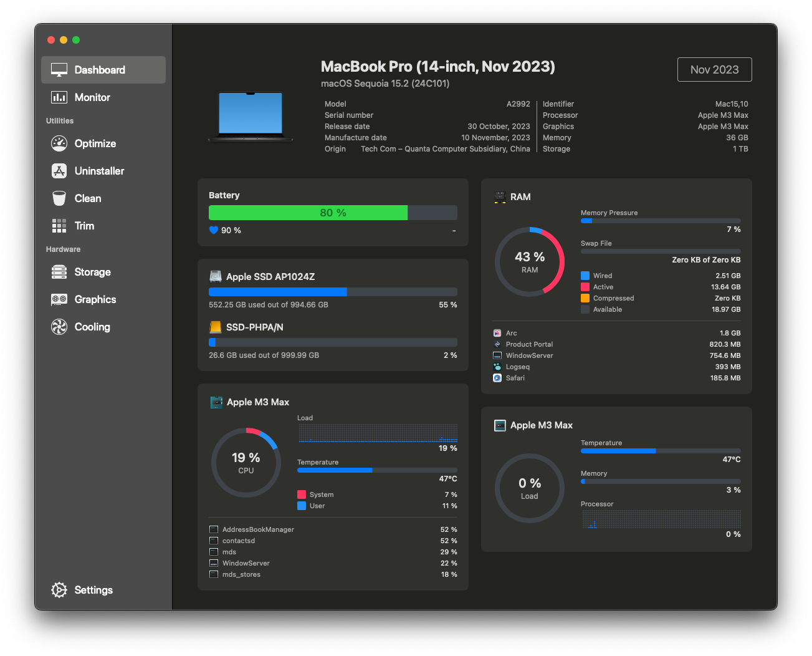The width and height of the screenshot is (812, 656).
Task: Click the Logseq app icon
Action: pos(497,367)
